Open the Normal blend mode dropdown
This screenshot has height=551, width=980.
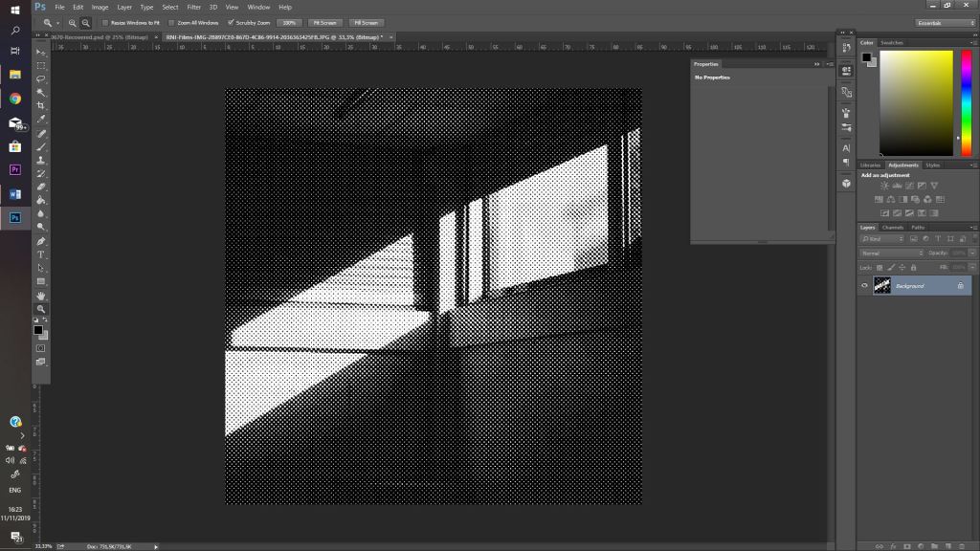coord(892,253)
